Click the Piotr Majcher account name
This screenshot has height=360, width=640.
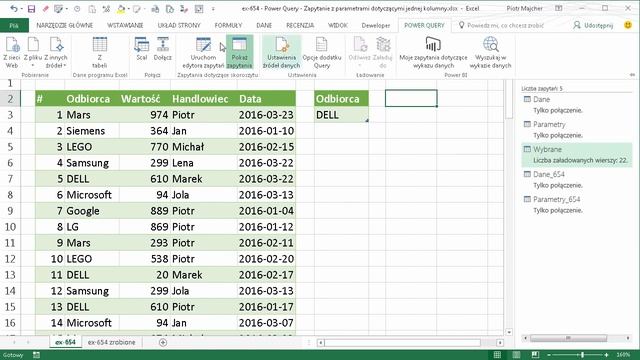[524, 9]
